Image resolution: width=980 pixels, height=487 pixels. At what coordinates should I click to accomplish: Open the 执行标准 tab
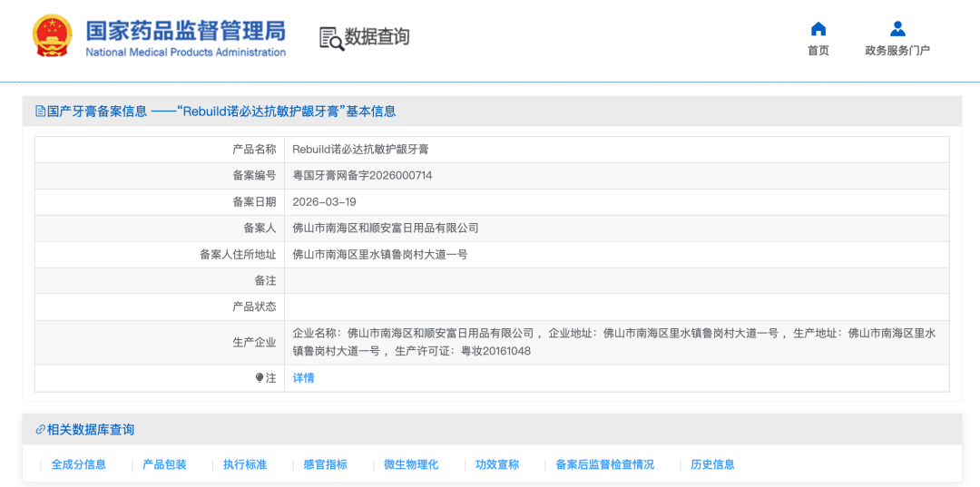[245, 464]
